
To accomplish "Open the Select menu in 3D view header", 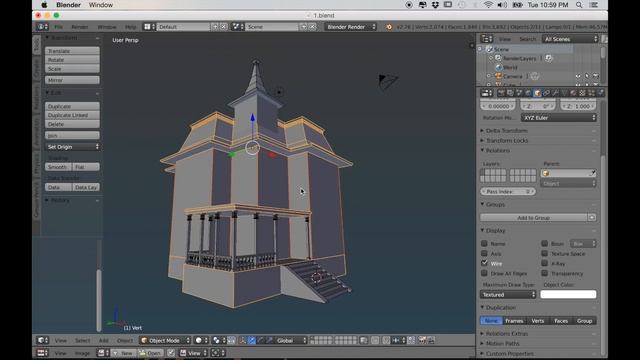I will [x=82, y=340].
